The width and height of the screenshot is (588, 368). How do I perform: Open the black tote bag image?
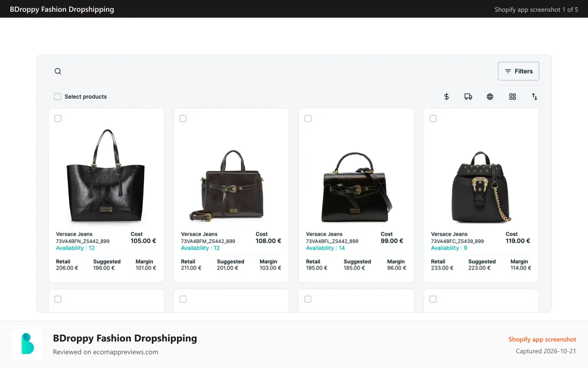tap(106, 176)
